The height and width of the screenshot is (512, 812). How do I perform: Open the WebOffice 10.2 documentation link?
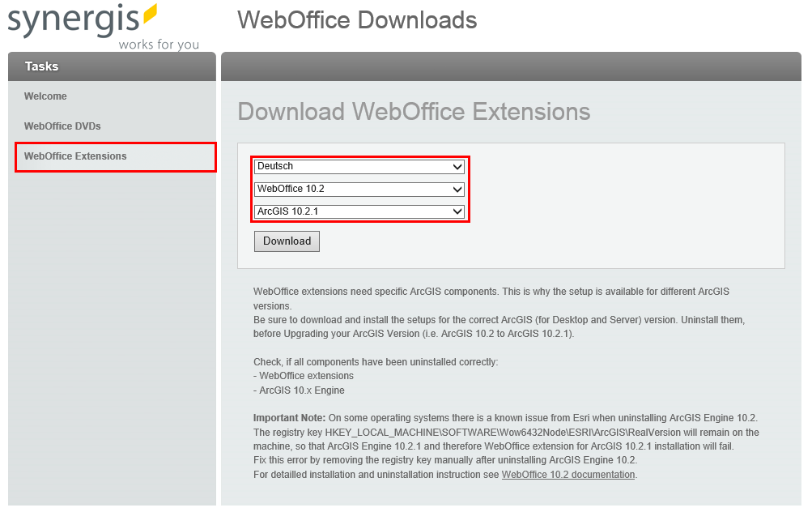[568, 474]
